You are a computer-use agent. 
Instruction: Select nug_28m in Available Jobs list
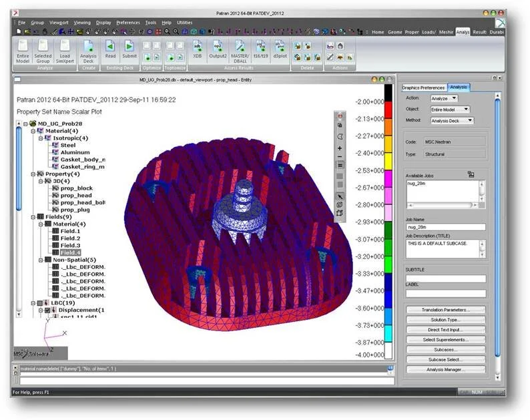coord(417,184)
